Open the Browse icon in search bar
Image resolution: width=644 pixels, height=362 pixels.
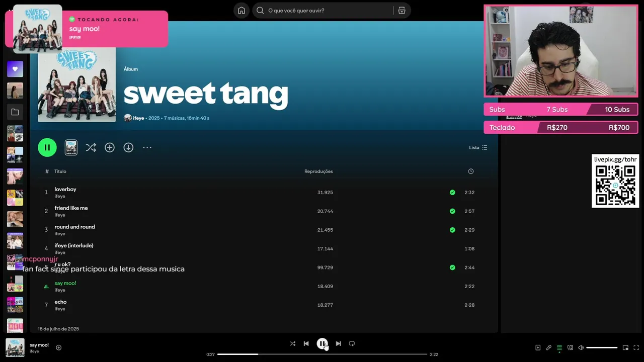[x=401, y=11]
